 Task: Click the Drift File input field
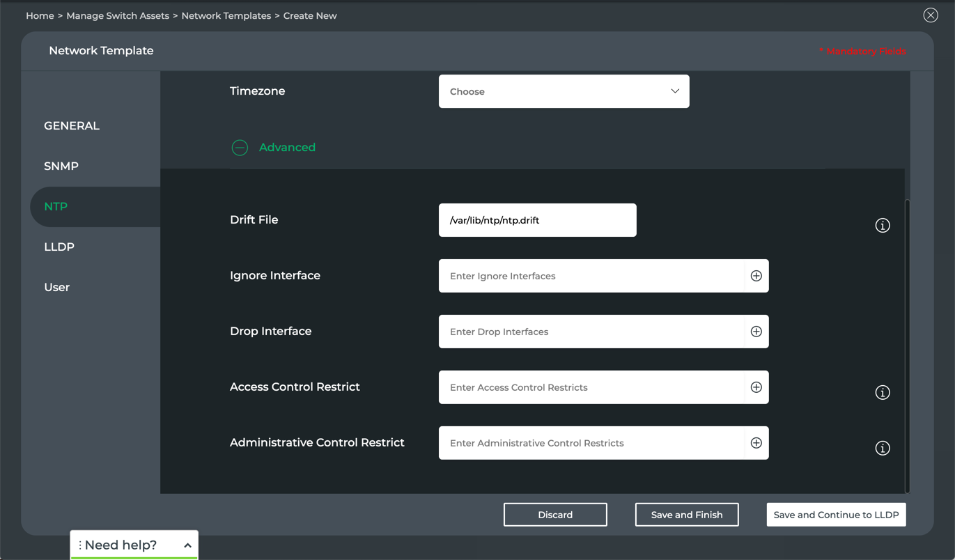[x=537, y=220]
